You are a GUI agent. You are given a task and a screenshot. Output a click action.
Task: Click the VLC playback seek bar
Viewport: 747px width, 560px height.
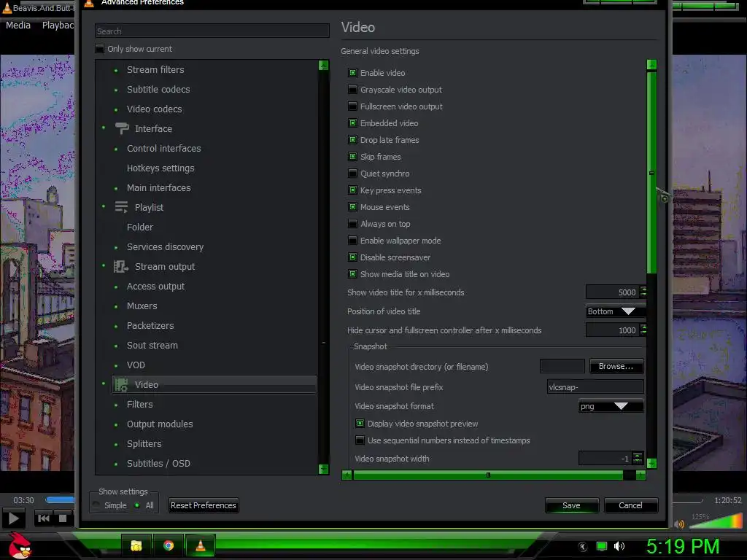[60, 500]
